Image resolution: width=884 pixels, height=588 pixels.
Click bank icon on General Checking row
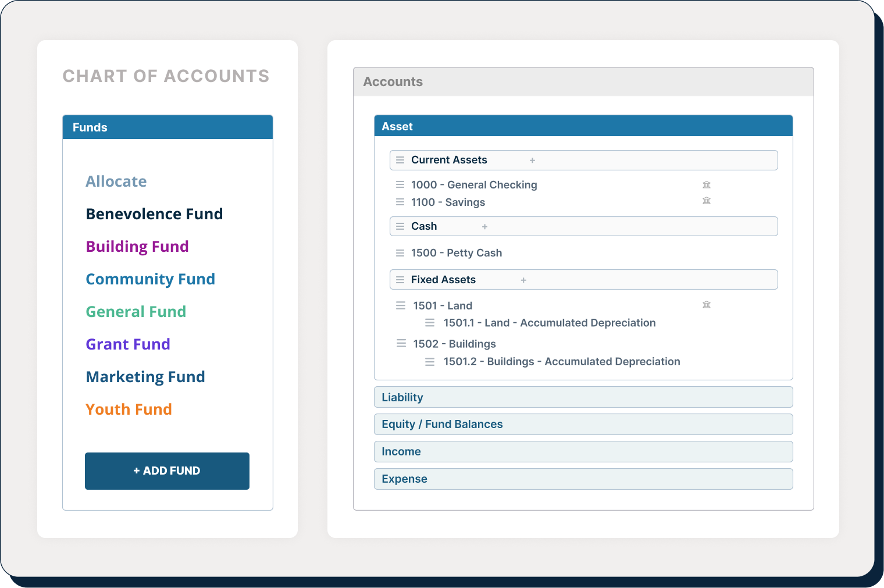coord(707,185)
